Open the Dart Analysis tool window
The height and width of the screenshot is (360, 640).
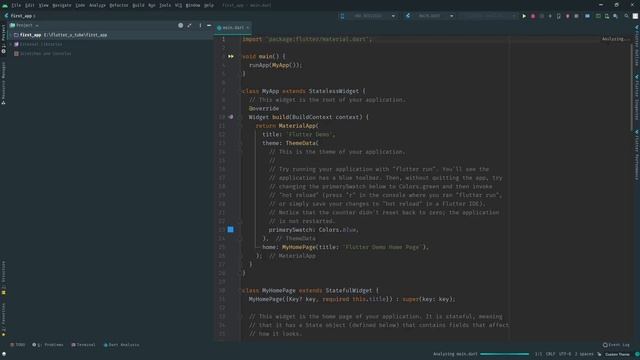pyautogui.click(x=121, y=345)
